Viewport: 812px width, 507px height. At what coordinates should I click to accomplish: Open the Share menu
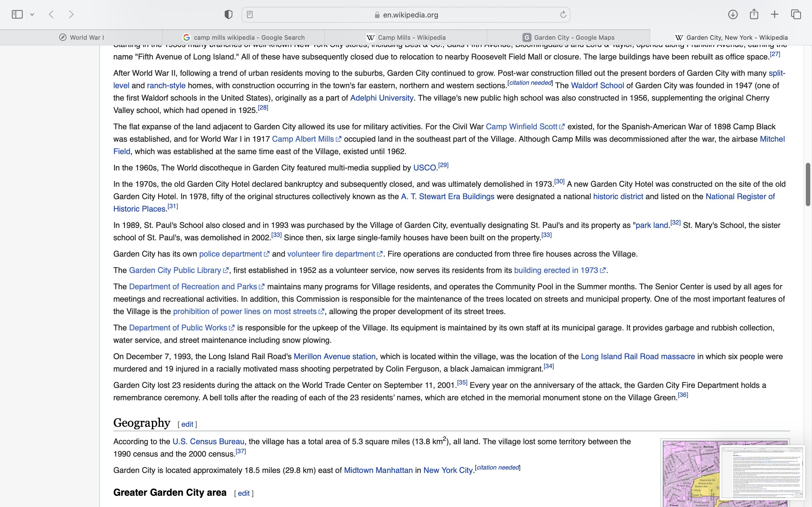tap(754, 14)
